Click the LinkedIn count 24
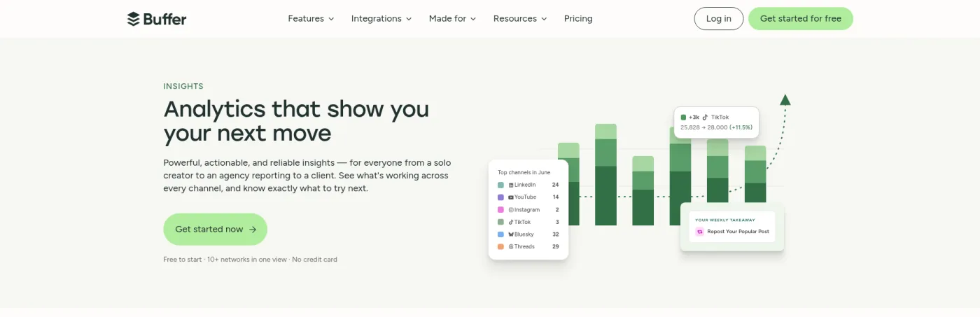The width and height of the screenshot is (980, 317). pos(556,185)
